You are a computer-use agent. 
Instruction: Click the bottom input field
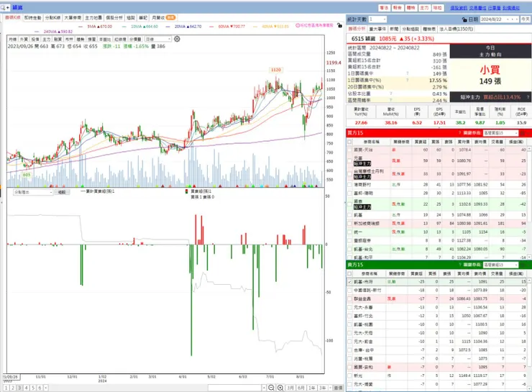tap(234, 388)
